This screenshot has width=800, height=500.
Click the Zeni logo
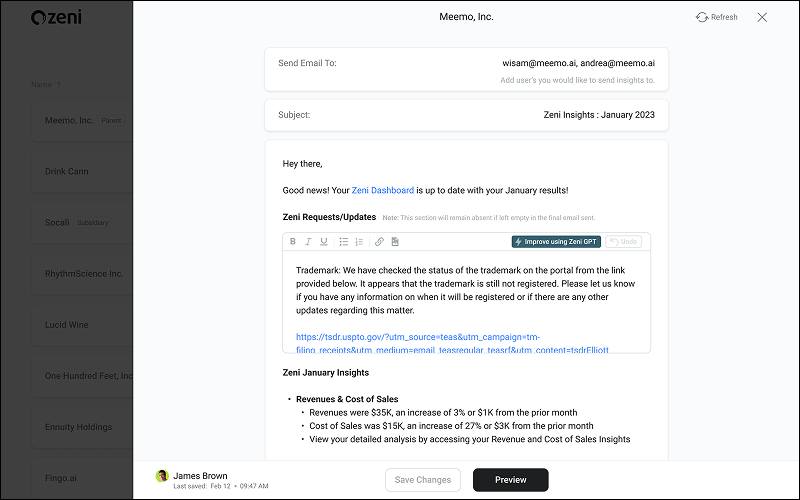57,17
